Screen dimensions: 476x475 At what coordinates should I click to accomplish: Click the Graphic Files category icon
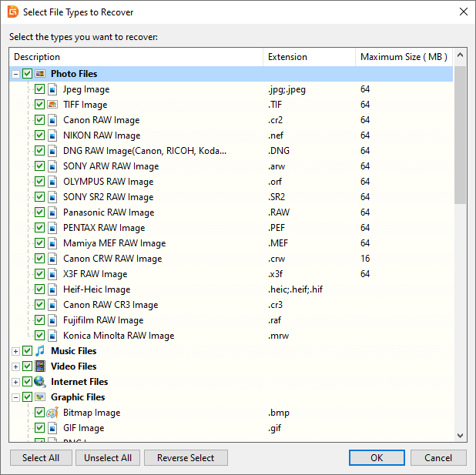pyautogui.click(x=40, y=397)
